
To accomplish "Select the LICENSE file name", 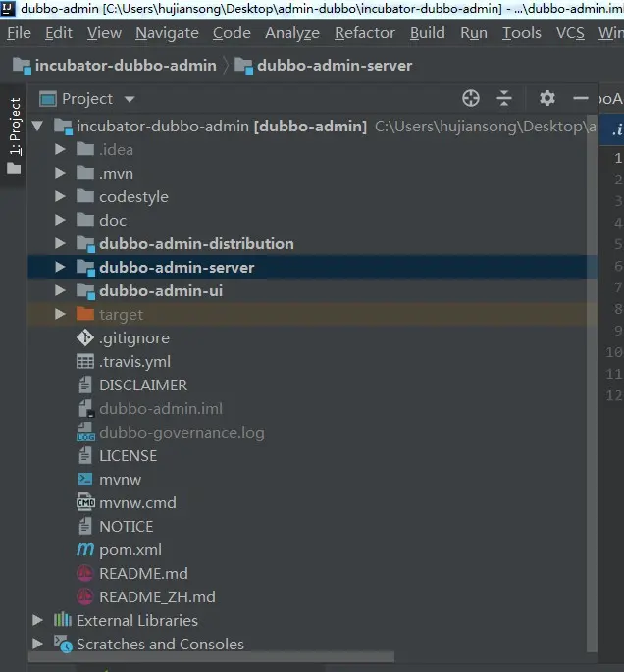I will point(129,455).
